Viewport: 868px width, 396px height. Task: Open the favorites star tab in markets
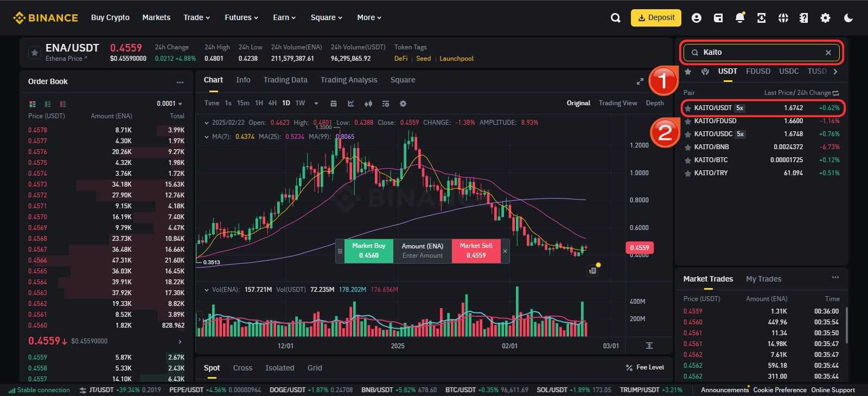coord(688,72)
